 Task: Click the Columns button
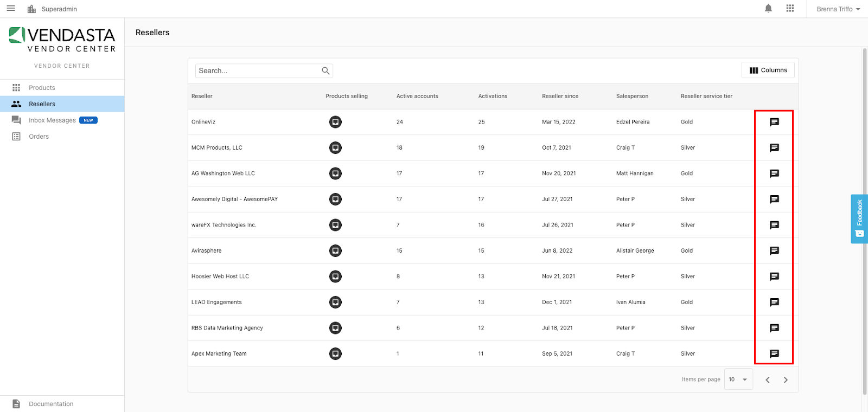768,70
